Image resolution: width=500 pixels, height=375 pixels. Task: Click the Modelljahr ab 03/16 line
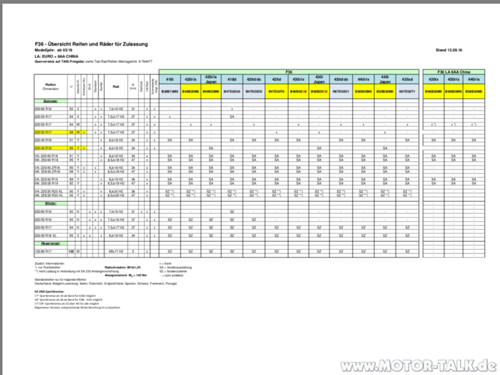pos(53,50)
